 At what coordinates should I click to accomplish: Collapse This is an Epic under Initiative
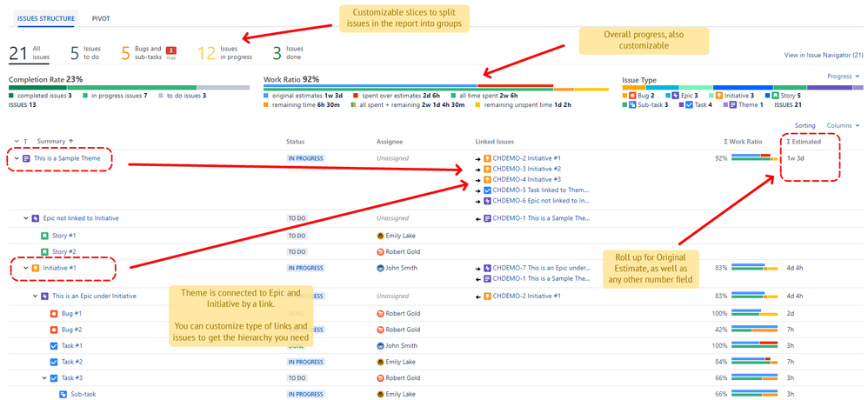coord(35,296)
